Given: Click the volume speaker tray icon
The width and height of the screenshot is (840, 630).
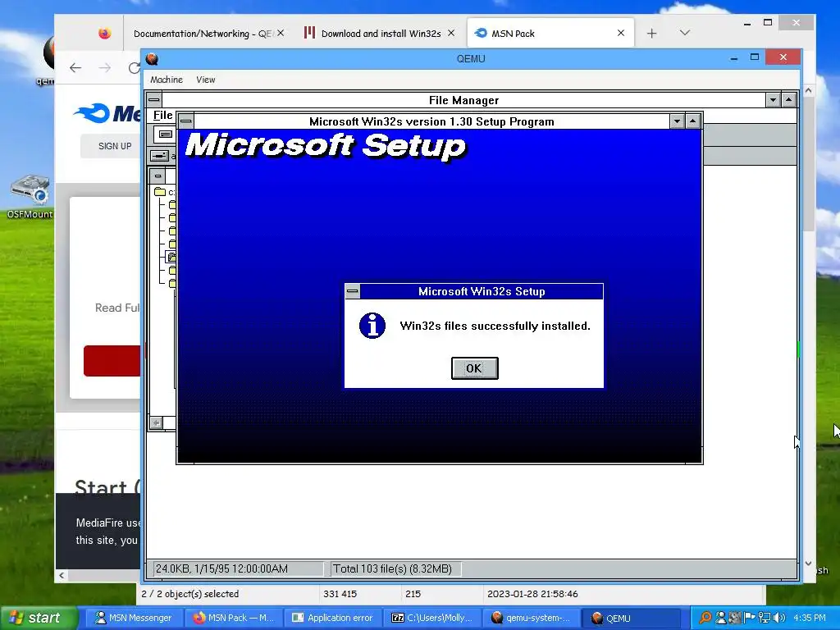Looking at the screenshot, I should (x=779, y=618).
